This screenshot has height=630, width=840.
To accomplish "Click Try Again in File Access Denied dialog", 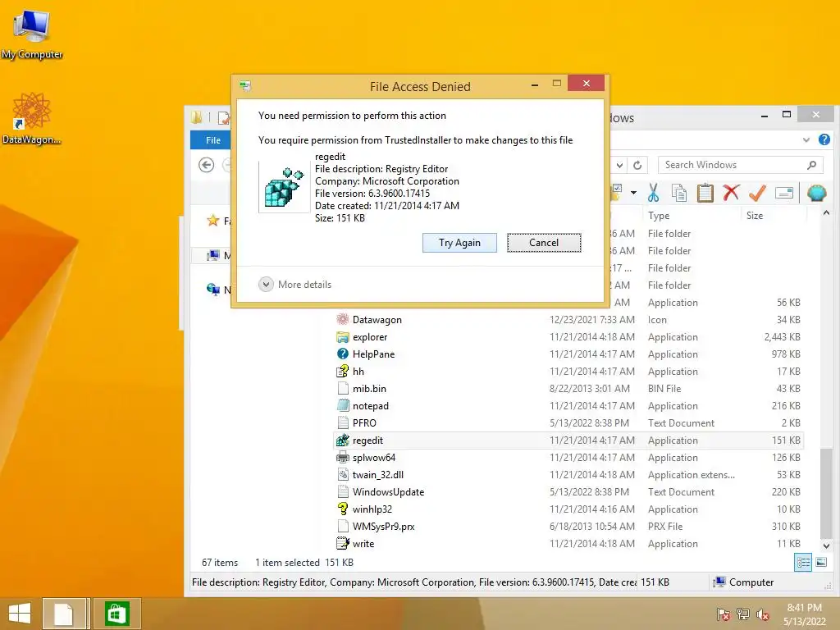I will point(459,243).
